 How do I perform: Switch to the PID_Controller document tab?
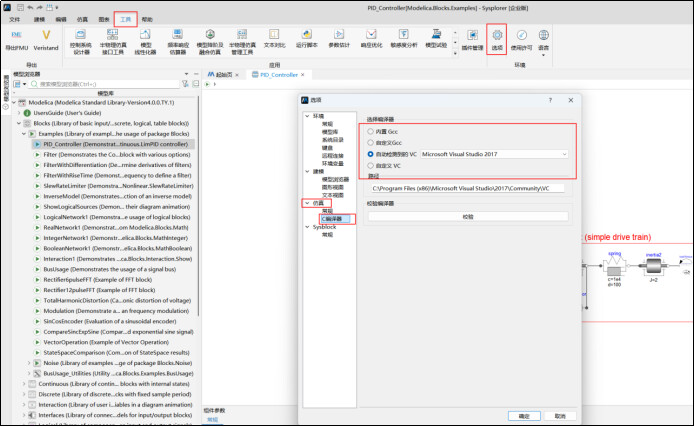(x=278, y=75)
